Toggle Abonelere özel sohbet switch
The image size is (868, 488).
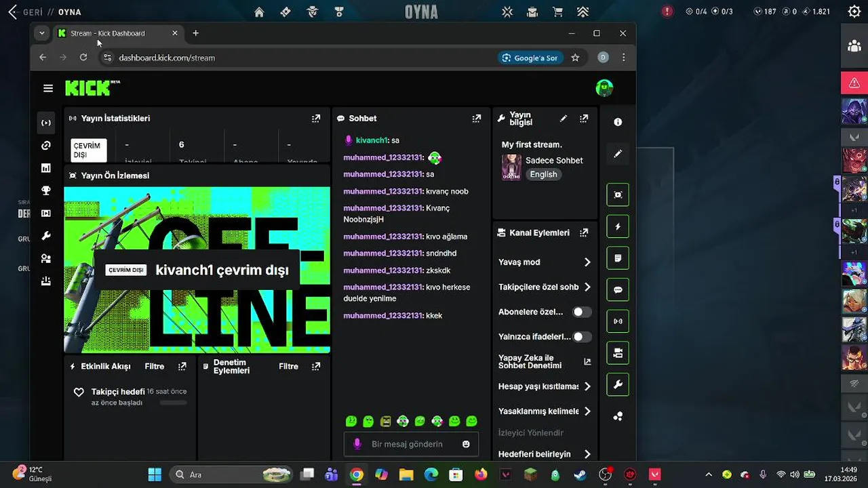point(582,312)
